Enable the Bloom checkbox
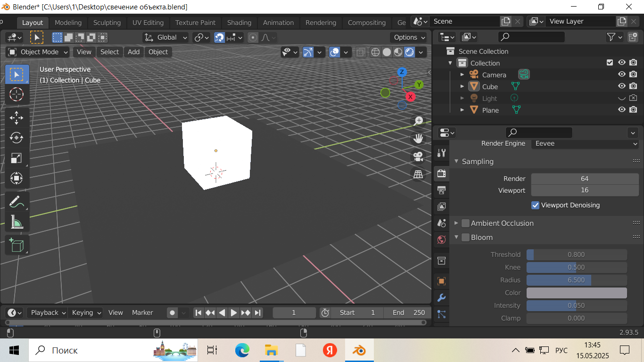This screenshot has height=362, width=644. pyautogui.click(x=465, y=238)
